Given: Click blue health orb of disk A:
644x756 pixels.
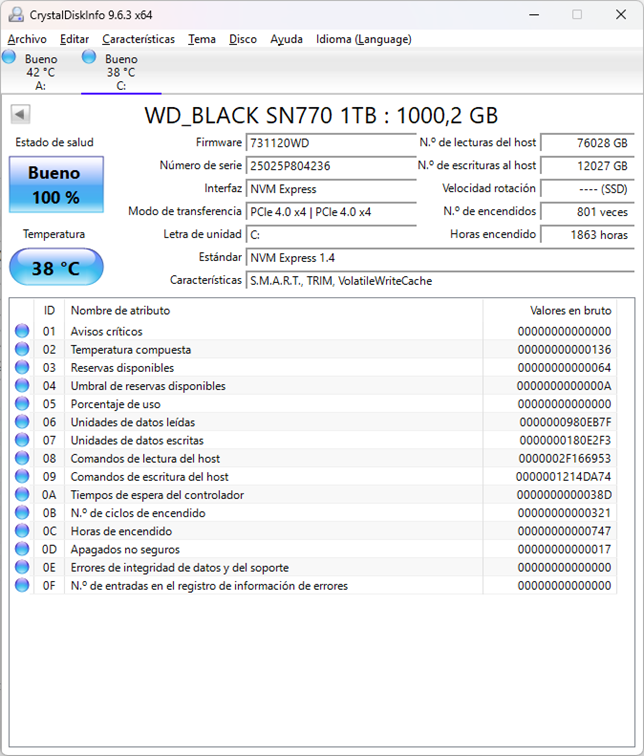Looking at the screenshot, I should click(x=9, y=57).
